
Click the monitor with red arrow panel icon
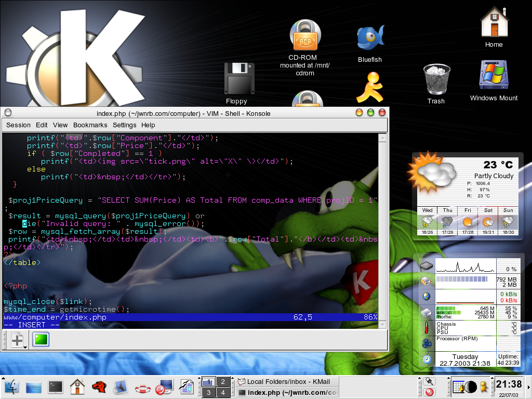[x=164, y=387]
